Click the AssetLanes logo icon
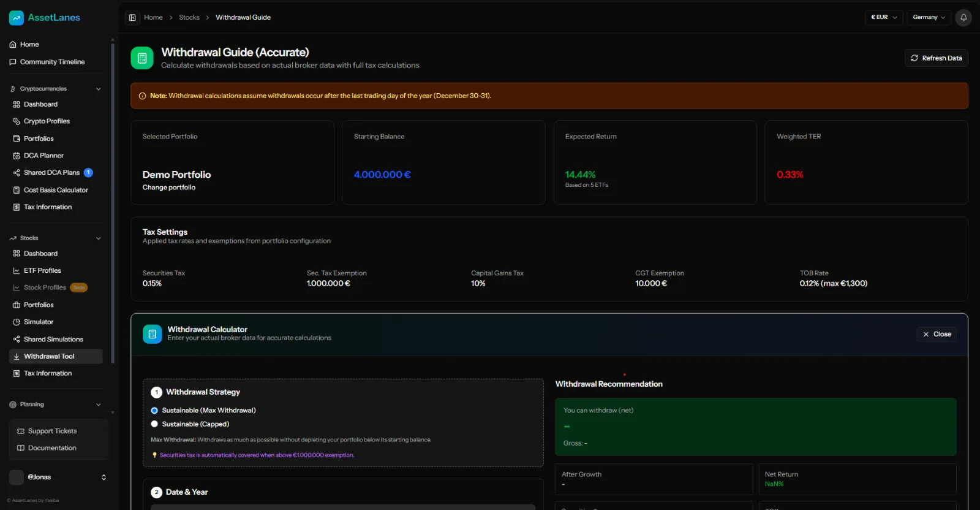 click(16, 18)
